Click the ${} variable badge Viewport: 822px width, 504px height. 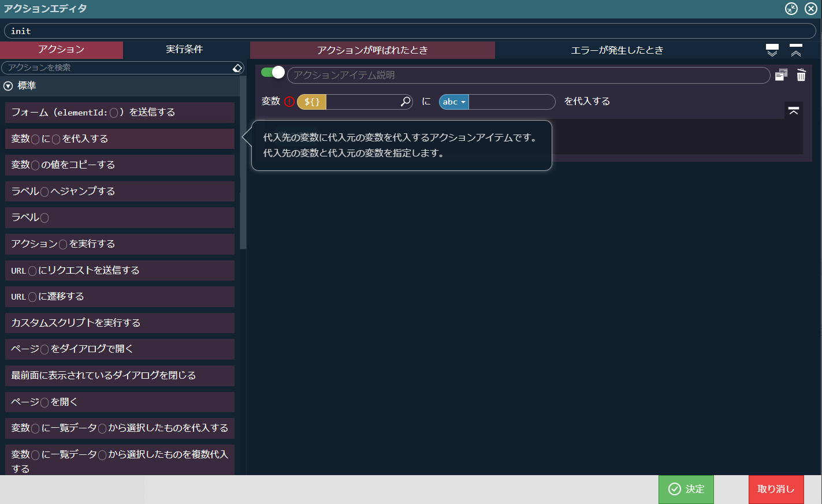pos(312,102)
